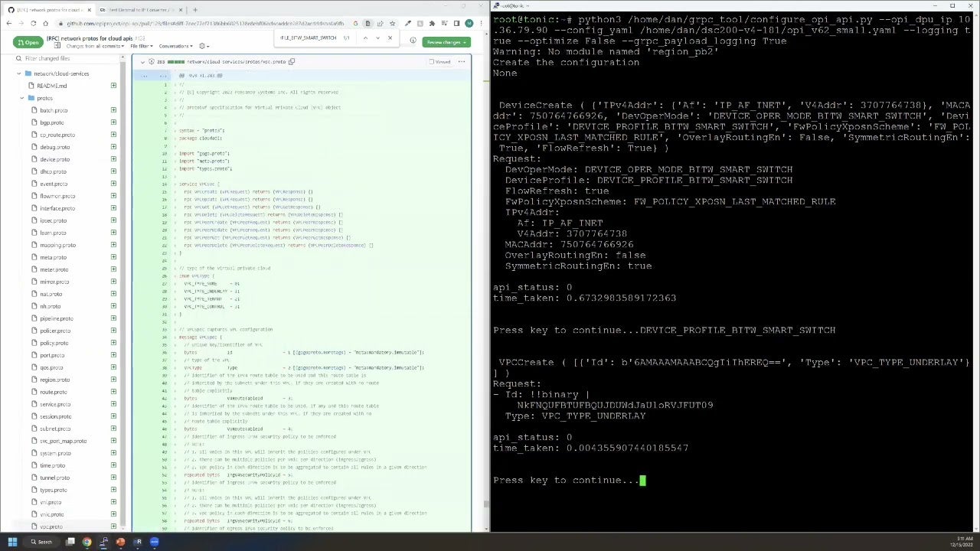Open batch.proto in file tree
The image size is (980, 551).
point(54,110)
